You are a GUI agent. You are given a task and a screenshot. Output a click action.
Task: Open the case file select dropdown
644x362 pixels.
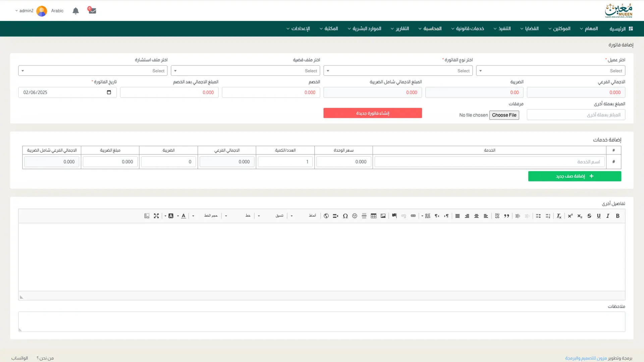[x=245, y=71]
